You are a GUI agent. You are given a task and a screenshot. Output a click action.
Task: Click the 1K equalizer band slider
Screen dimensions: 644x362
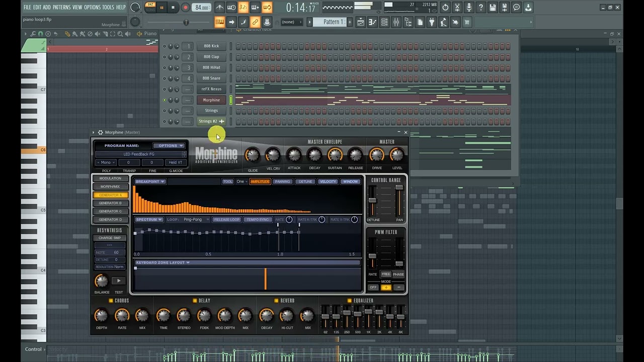tap(368, 316)
